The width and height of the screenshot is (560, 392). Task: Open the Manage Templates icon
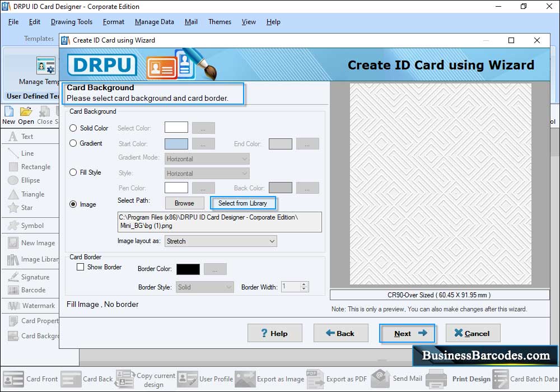[46, 66]
